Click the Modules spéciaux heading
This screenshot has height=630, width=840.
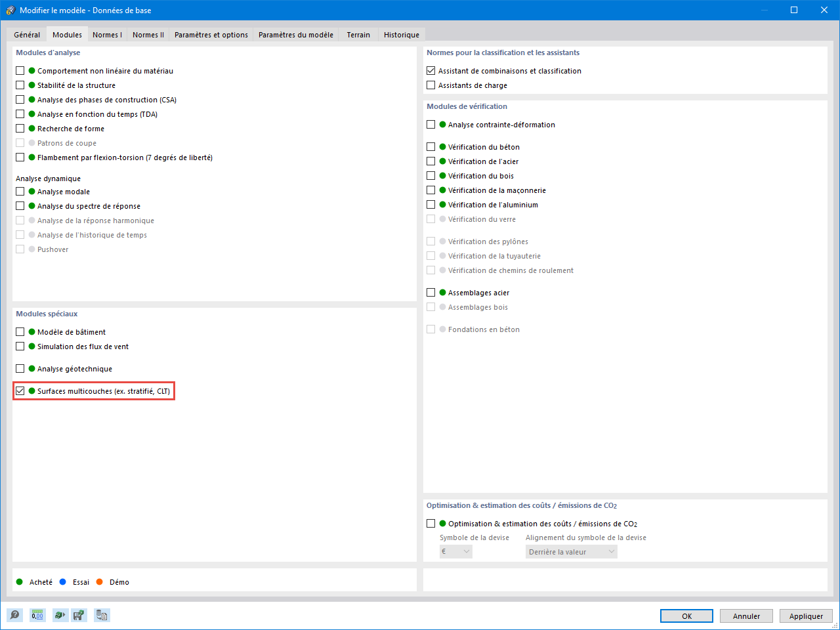point(47,314)
